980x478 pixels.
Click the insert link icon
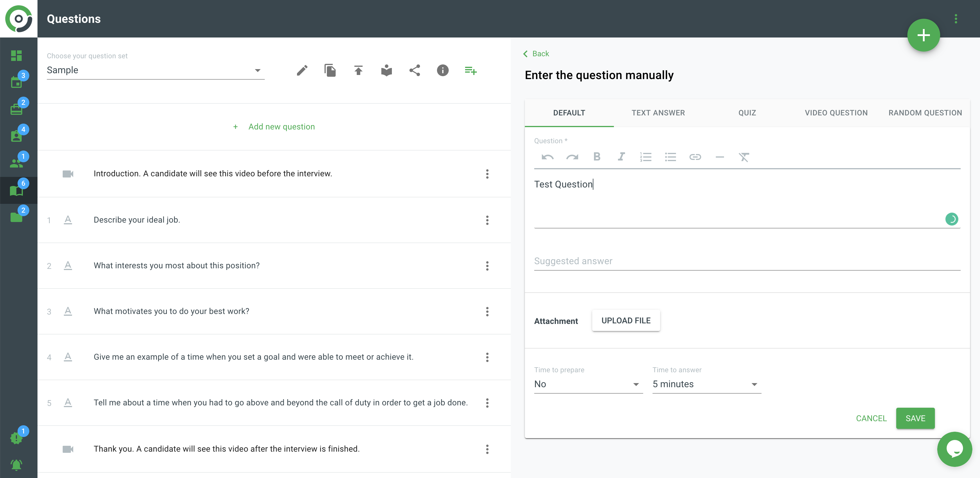[695, 157]
